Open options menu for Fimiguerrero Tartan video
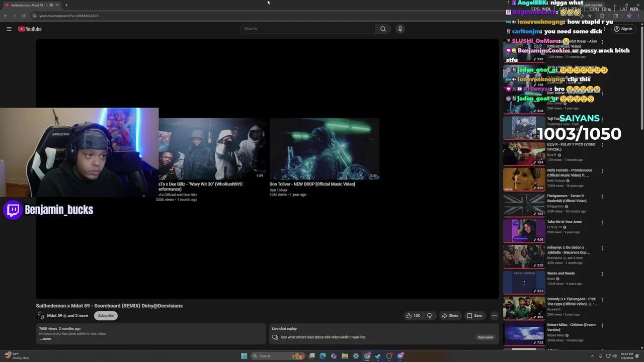The height and width of the screenshot is (362, 644). click(602, 197)
